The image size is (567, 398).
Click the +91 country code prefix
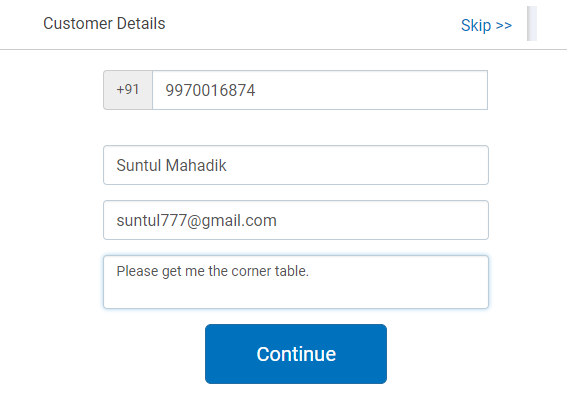tap(128, 90)
